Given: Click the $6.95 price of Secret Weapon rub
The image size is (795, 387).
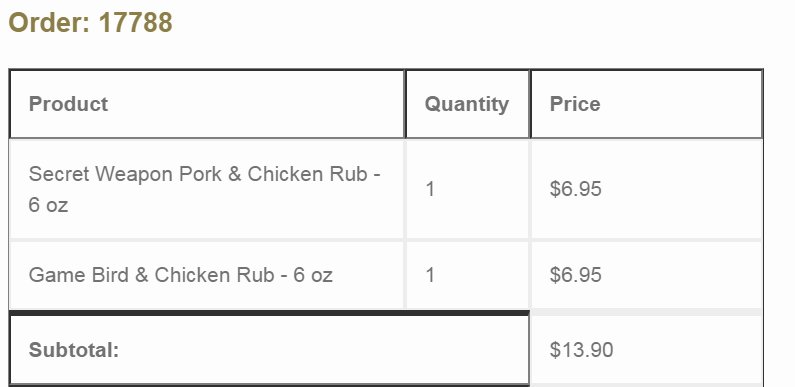Looking at the screenshot, I should pyautogui.click(x=575, y=189).
